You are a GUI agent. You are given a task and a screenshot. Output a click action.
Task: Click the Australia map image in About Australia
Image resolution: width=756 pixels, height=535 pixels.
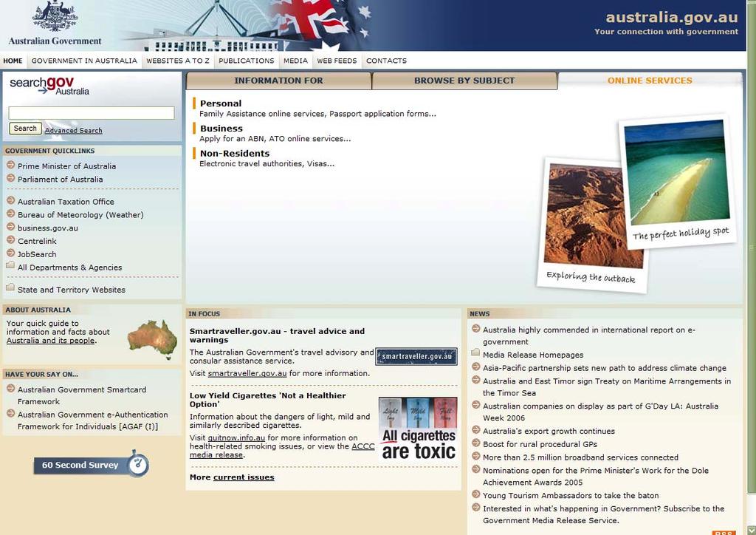(153, 340)
